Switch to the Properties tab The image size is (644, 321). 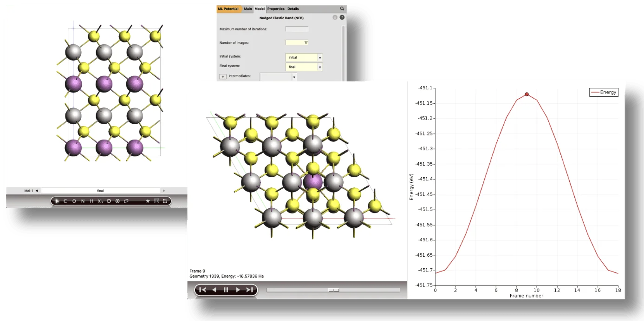275,9
